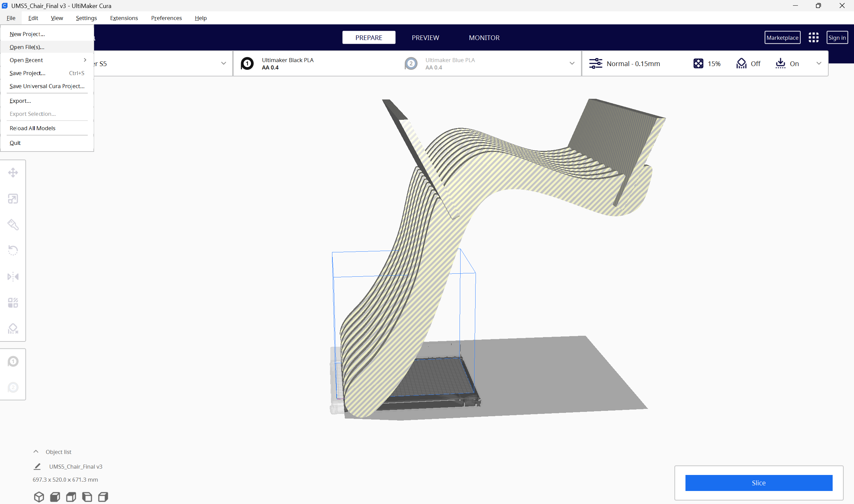854x504 pixels.
Task: Choose Export menu entry
Action: [x=47, y=101]
